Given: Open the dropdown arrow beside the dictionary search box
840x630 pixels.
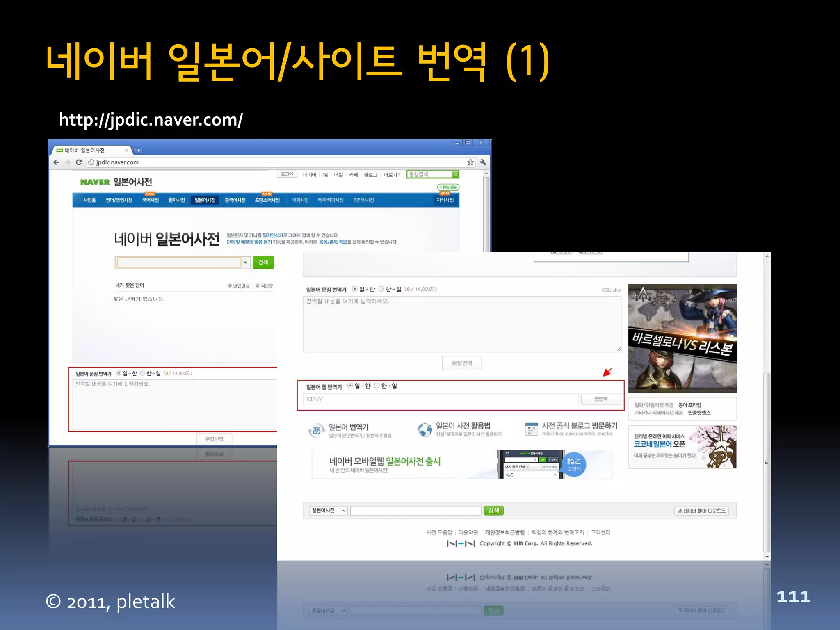Looking at the screenshot, I should pyautogui.click(x=245, y=262).
